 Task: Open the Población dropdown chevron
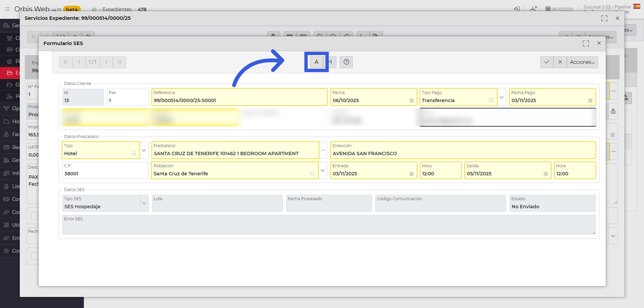tap(323, 170)
